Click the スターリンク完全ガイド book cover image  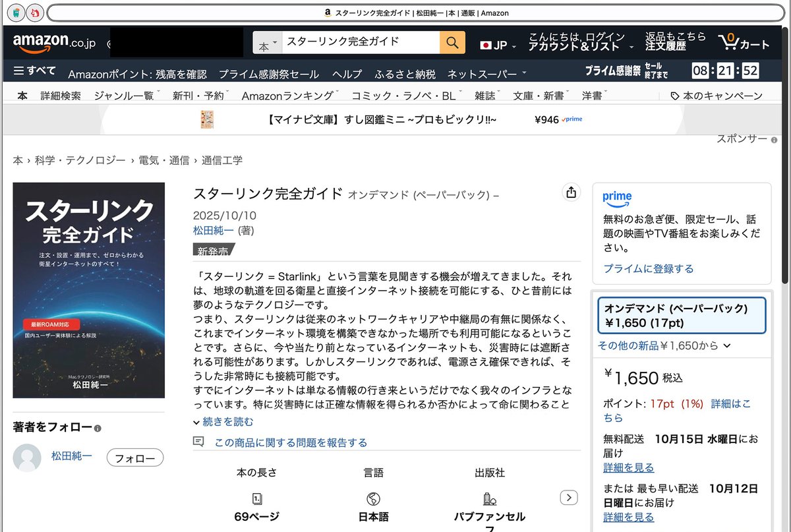89,290
